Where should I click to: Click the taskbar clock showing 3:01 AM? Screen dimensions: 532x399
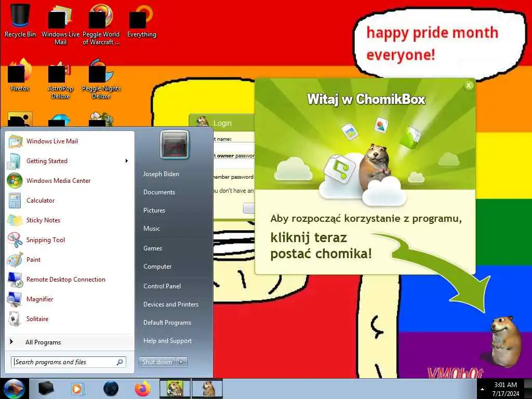(506, 389)
